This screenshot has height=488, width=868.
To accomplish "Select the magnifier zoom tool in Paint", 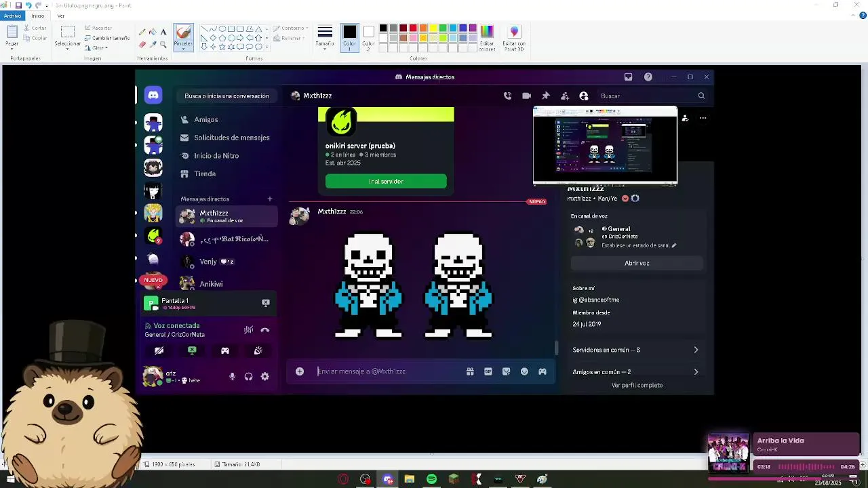I will coord(163,45).
